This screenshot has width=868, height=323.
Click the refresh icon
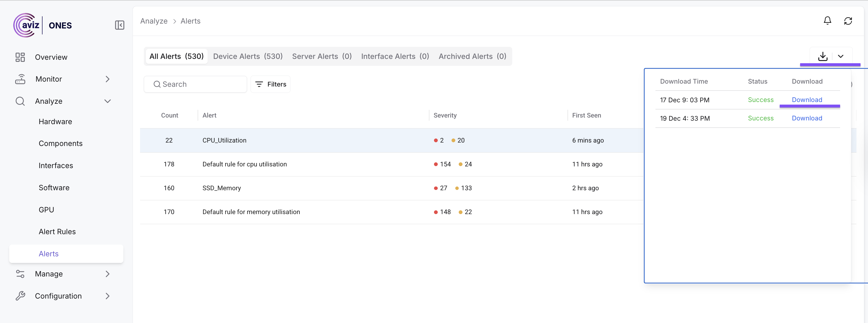point(848,21)
